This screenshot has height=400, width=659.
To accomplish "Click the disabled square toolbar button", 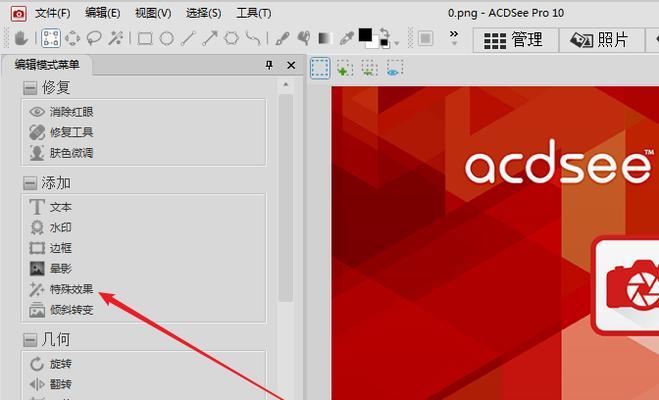I will pos(425,39).
